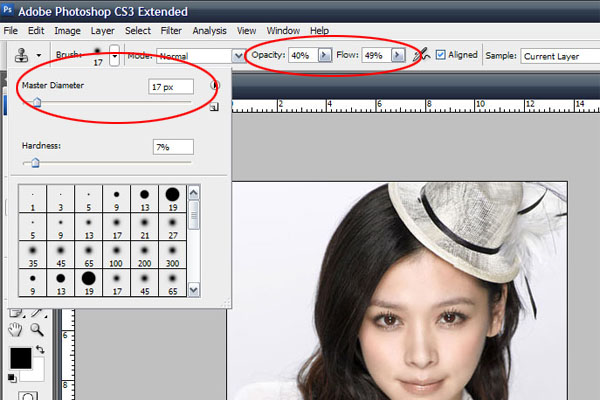Enable airbrush mode icon
This screenshot has width=600, height=400.
tap(421, 56)
